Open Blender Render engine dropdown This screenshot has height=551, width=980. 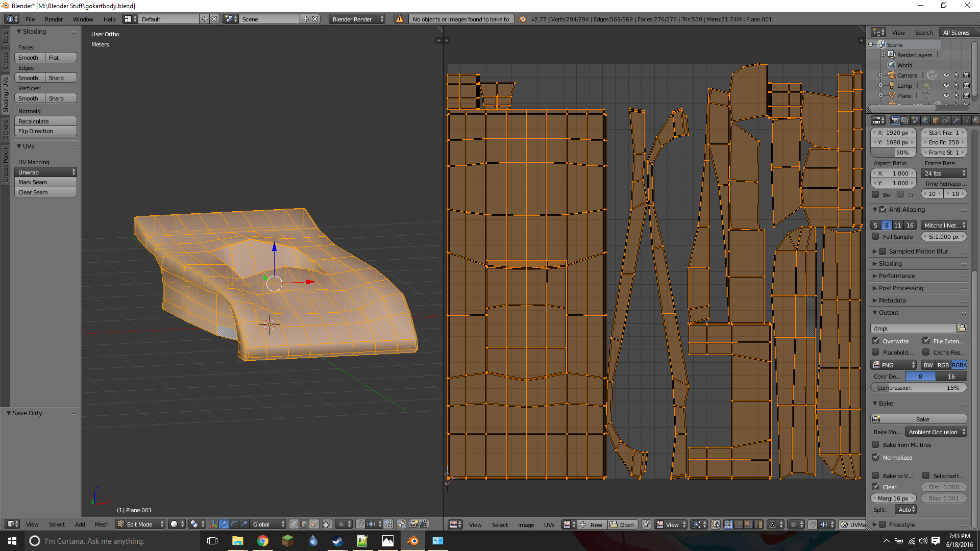click(x=357, y=19)
